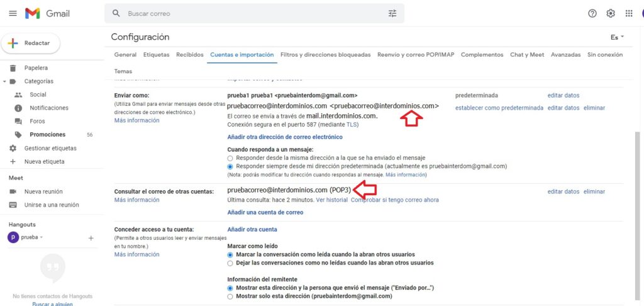Click Más información under Consultar el correo

[136, 200]
